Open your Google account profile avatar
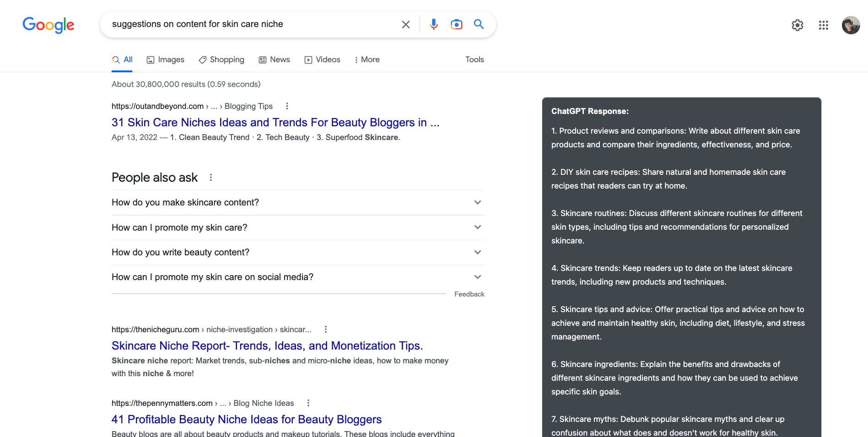Image resolution: width=868 pixels, height=437 pixels. [x=850, y=25]
